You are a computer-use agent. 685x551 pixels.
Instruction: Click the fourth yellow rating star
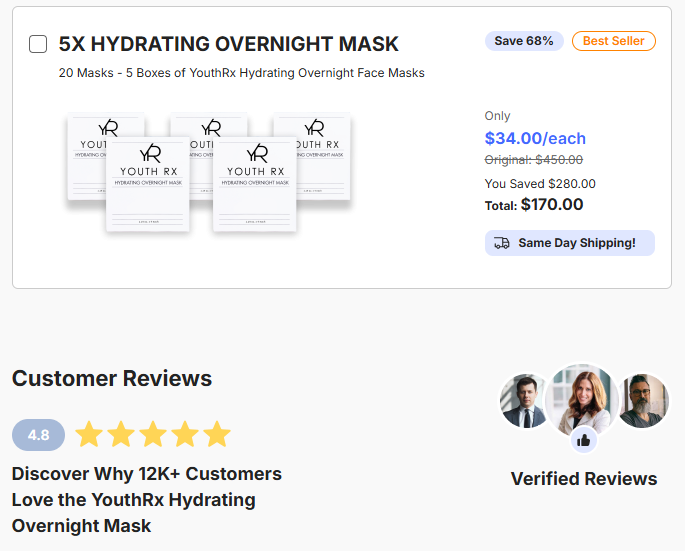(185, 434)
